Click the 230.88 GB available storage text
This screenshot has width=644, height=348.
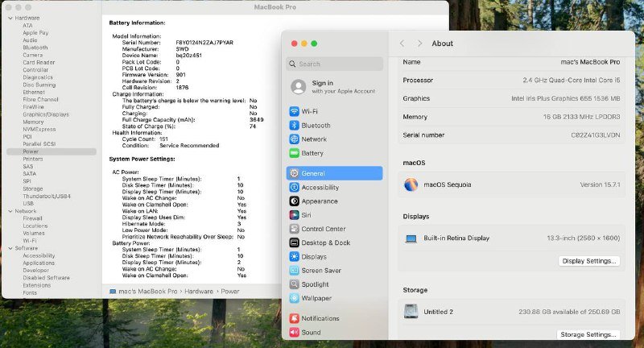[569, 312]
